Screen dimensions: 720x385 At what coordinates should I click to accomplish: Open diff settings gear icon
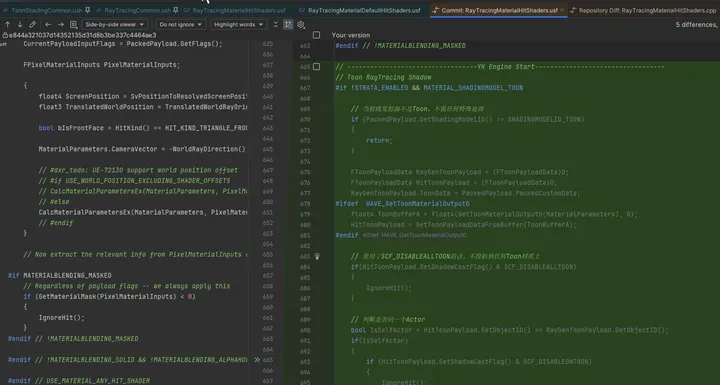click(301, 24)
